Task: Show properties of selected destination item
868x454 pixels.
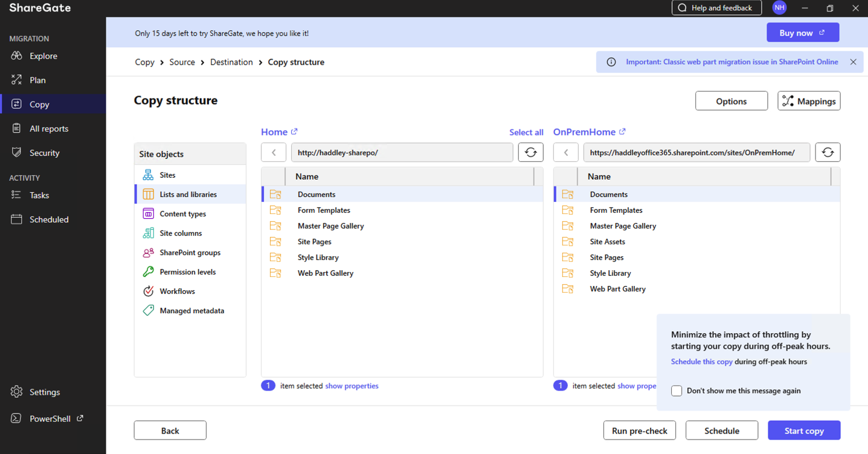Action: 637,386
